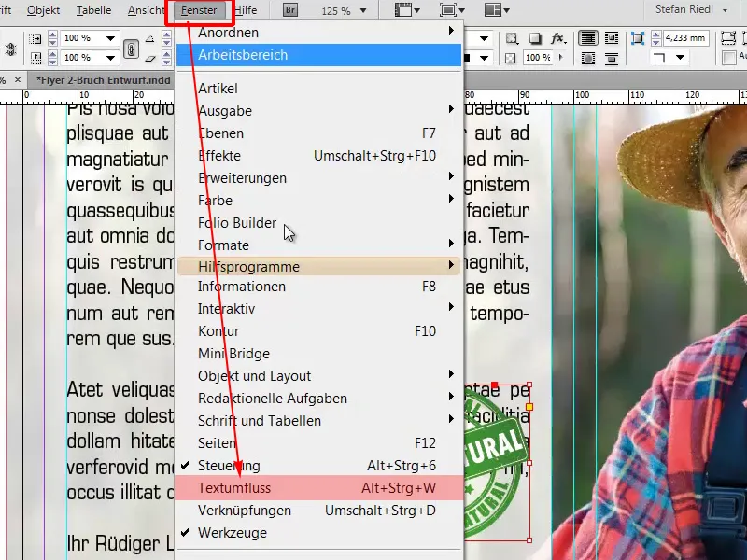Viewport: 747px width, 560px height.
Task: Open Adobe Bridge via the Br icon
Action: click(289, 10)
